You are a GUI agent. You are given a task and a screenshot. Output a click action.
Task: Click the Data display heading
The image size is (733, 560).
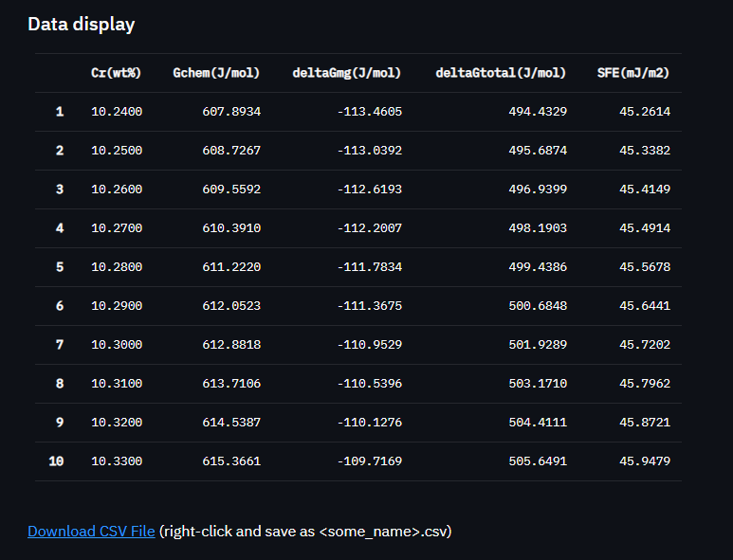point(82,25)
